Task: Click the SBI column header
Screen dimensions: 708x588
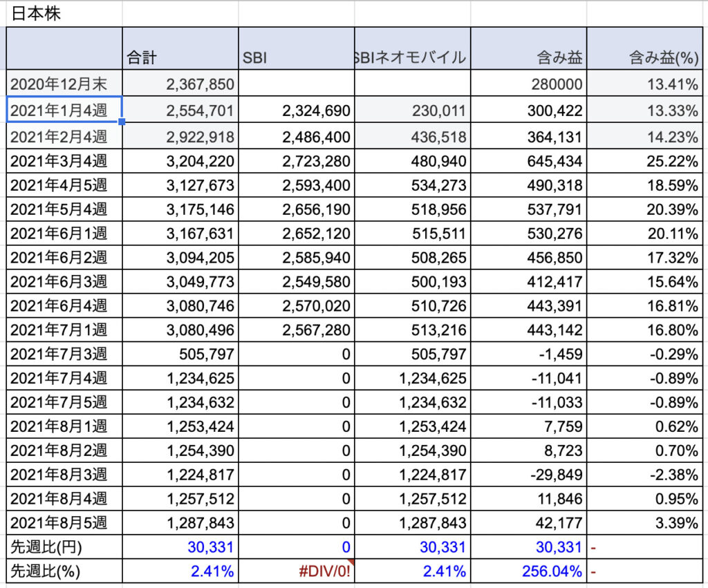Action: click(x=296, y=48)
